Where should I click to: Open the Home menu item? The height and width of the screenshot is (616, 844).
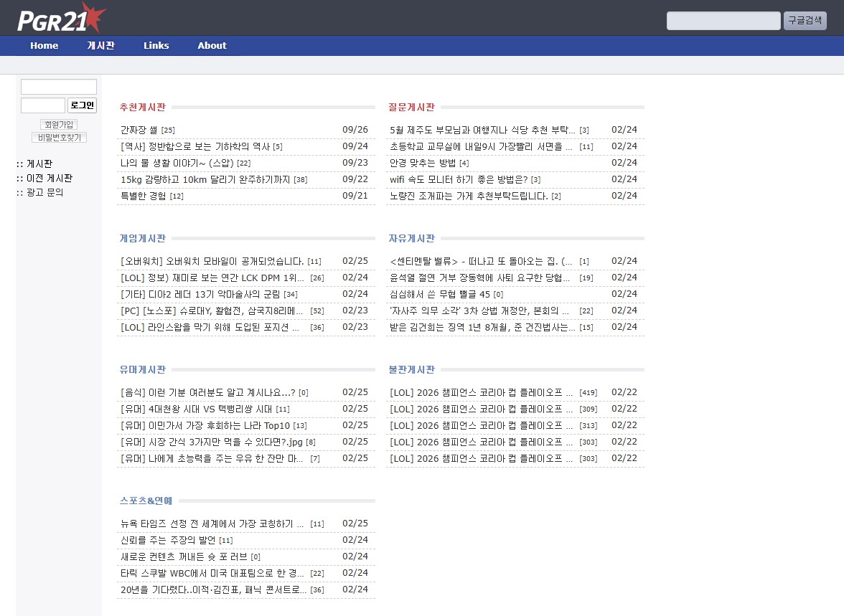point(44,46)
